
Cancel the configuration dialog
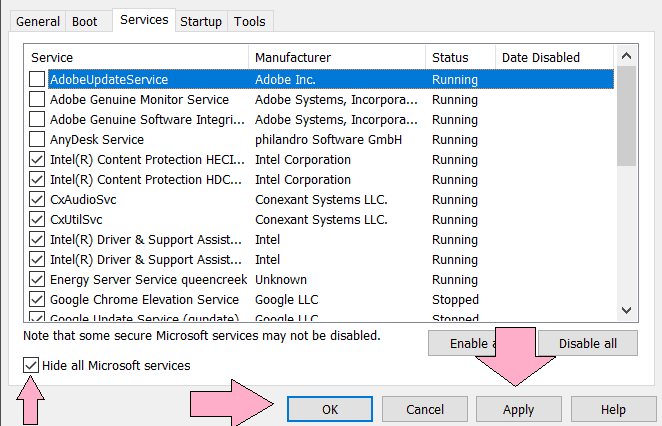pyautogui.click(x=425, y=409)
